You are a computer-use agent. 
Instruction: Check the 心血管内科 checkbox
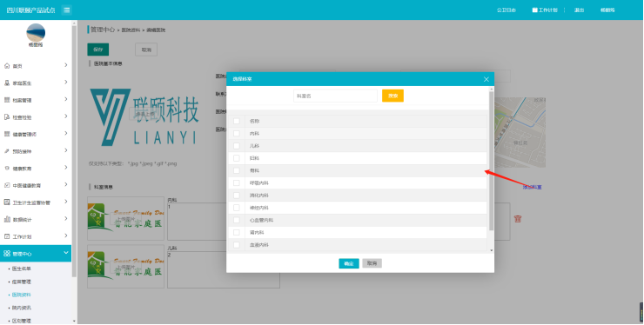click(x=237, y=220)
